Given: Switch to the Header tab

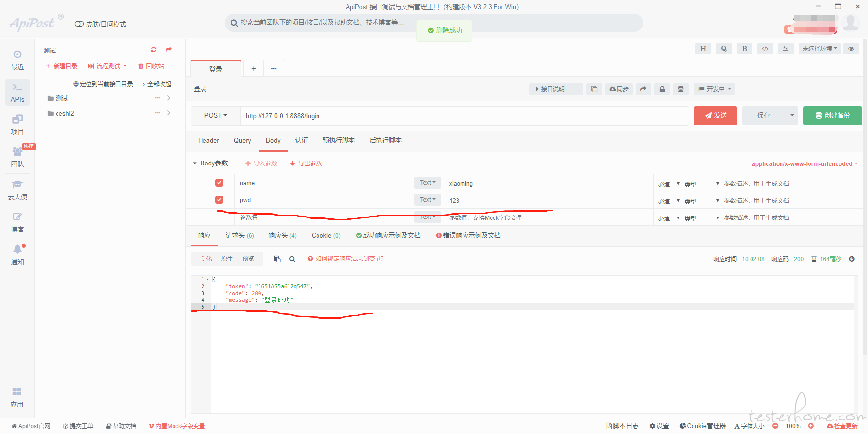Looking at the screenshot, I should pos(208,141).
